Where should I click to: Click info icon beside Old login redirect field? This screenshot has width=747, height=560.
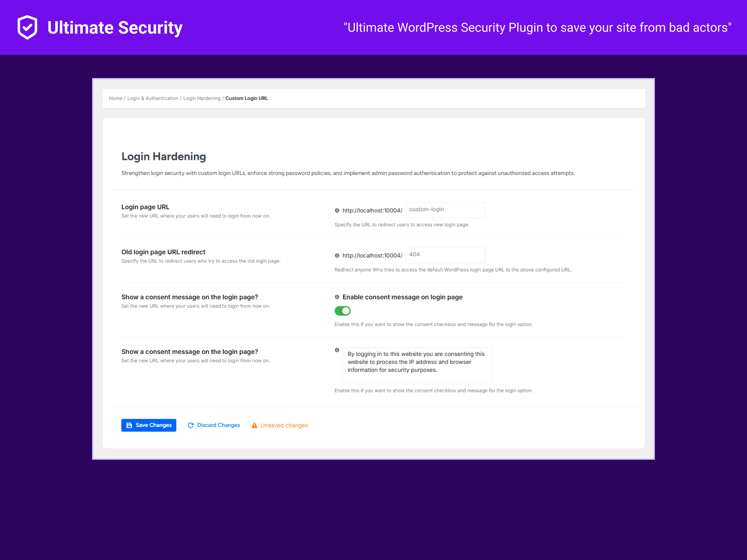pos(337,255)
